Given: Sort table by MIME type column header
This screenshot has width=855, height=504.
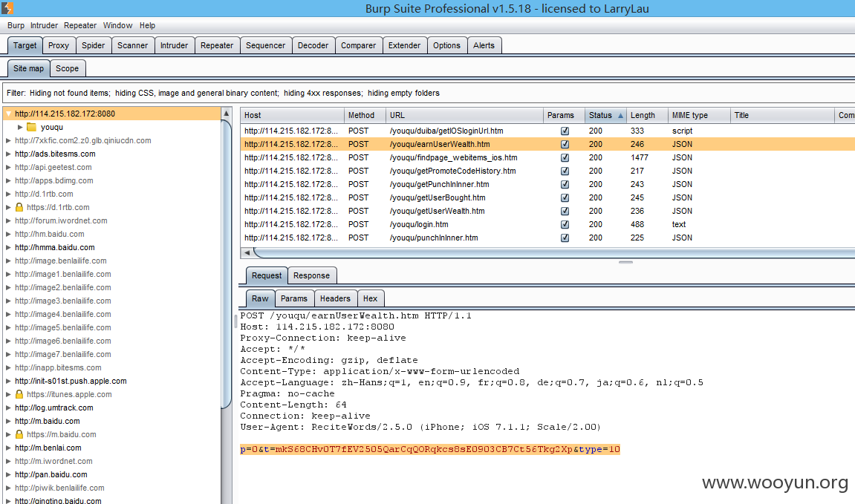Looking at the screenshot, I should [x=698, y=116].
